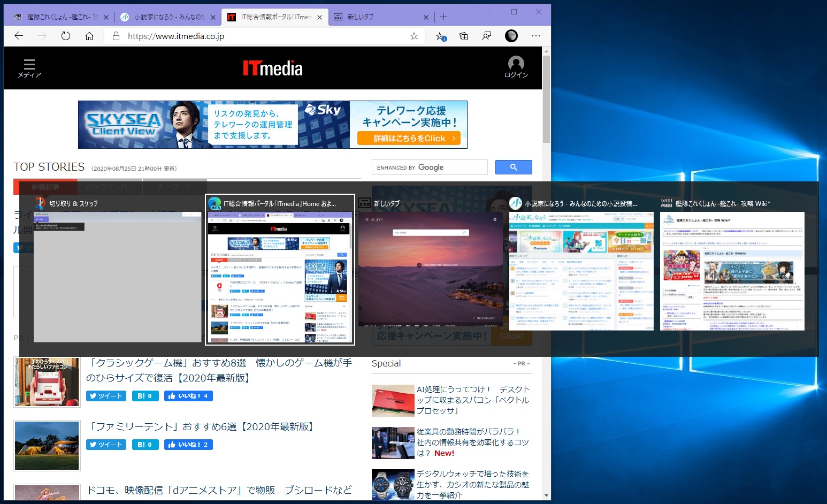Open a new tab with plus button
Image resolution: width=827 pixels, height=504 pixels.
443,17
